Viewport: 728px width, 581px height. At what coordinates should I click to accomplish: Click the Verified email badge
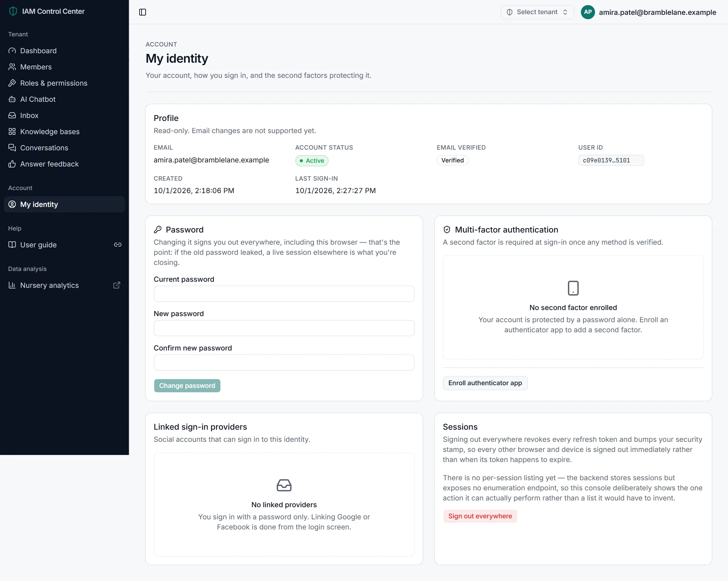[452, 160]
